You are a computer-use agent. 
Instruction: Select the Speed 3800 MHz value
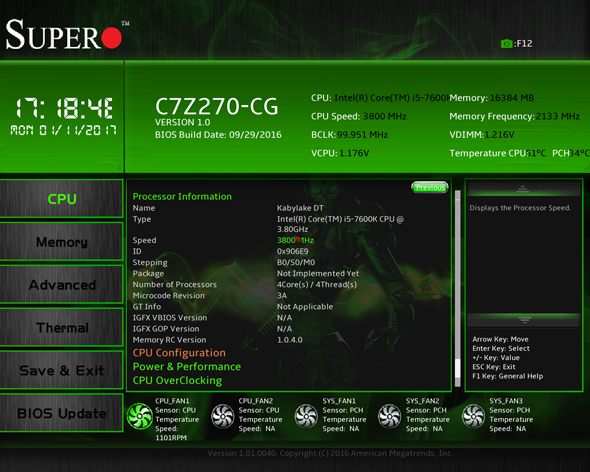pos(295,240)
